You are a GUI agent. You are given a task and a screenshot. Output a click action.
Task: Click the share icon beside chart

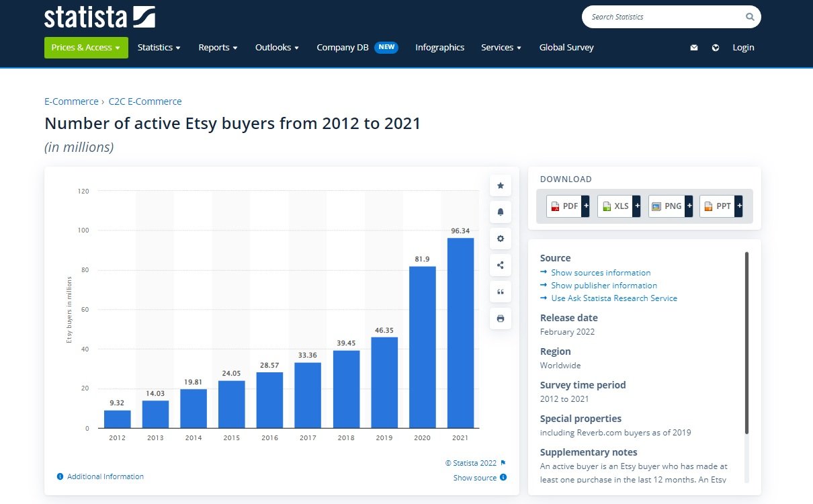(501, 265)
